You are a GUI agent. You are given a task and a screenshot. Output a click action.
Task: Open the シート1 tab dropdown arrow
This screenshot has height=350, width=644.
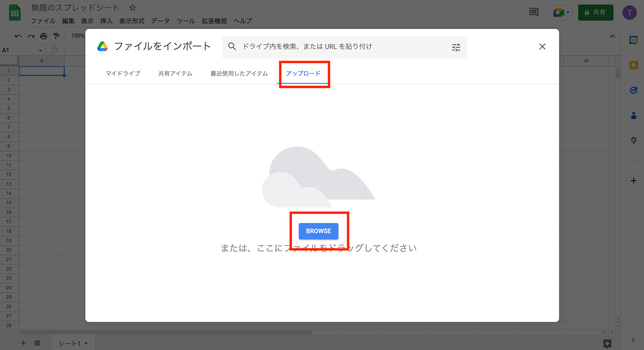point(86,343)
